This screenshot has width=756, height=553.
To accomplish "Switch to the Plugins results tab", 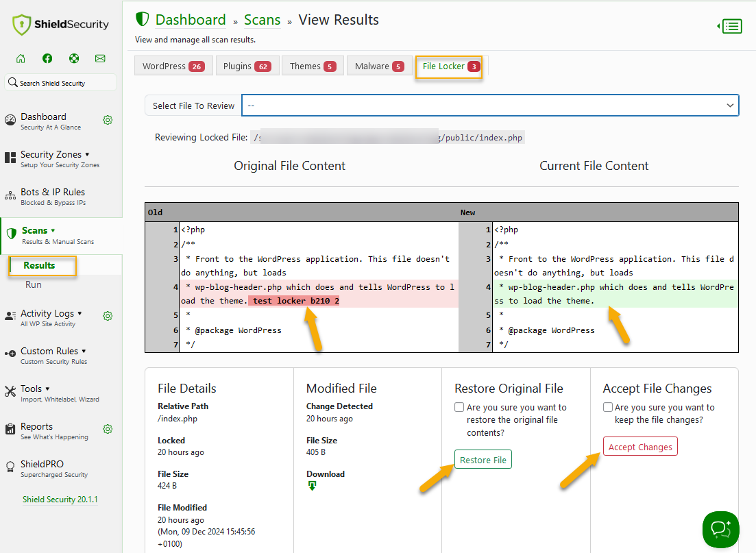I will [x=247, y=66].
